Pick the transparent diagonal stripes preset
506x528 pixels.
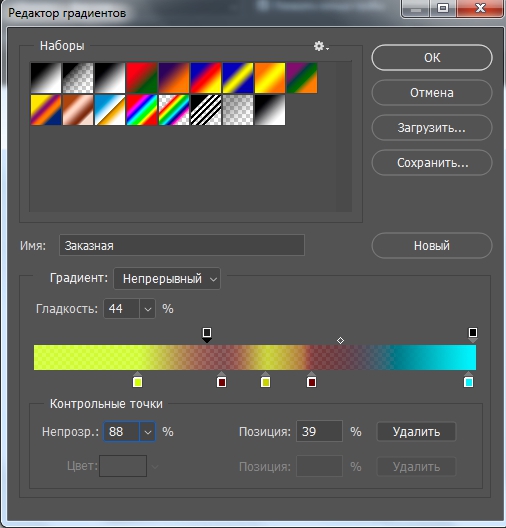coord(206,110)
